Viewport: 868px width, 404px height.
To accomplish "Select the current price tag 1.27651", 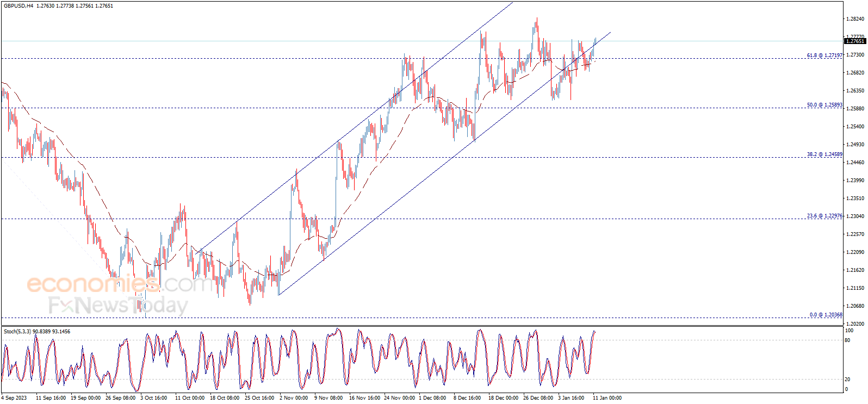I will tap(855, 41).
